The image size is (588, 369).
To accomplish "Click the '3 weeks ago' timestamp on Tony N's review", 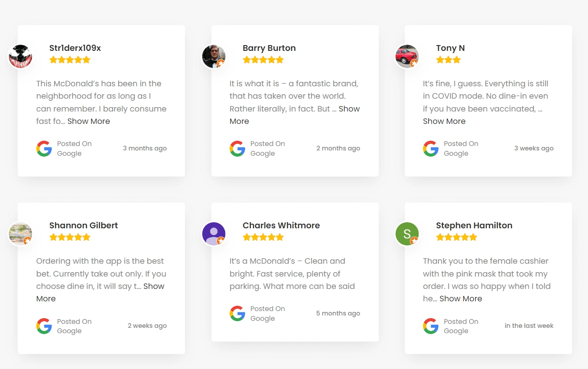I will tap(534, 148).
